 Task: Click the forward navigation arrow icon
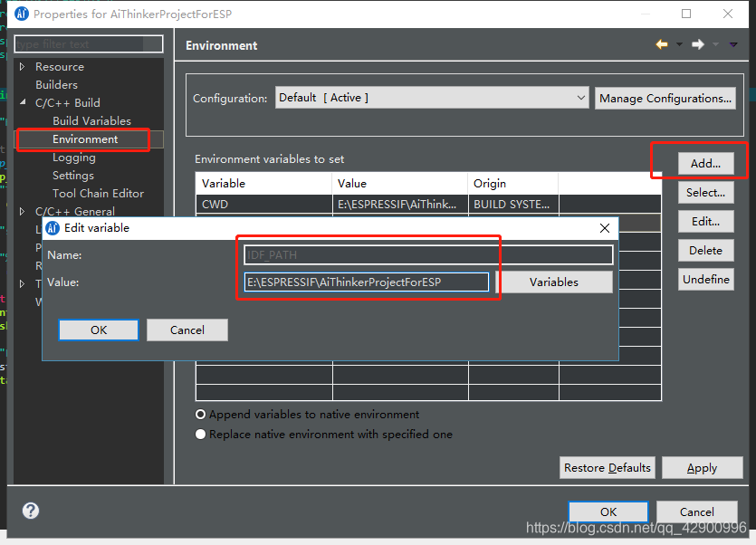(x=698, y=44)
